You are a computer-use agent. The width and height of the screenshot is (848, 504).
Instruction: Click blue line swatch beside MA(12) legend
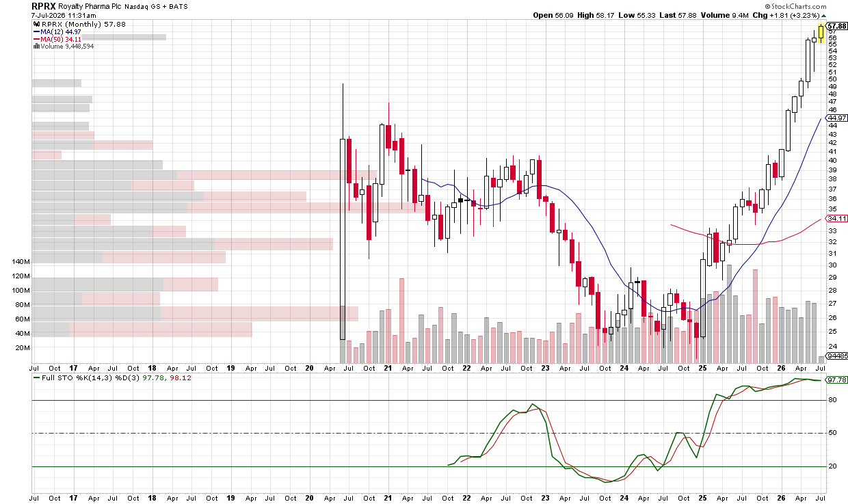[36, 32]
